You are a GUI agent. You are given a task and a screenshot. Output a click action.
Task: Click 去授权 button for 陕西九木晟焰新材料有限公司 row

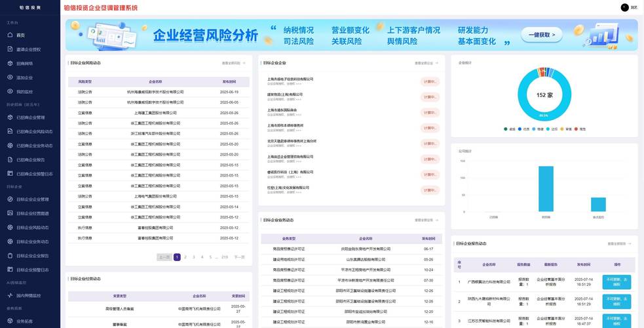616,301
